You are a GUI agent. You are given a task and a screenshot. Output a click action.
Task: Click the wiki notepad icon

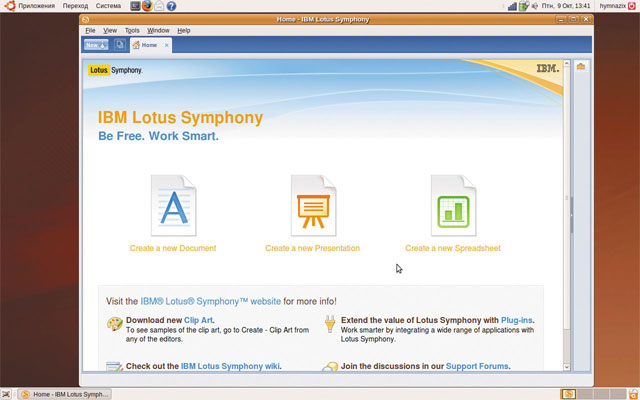click(x=114, y=366)
